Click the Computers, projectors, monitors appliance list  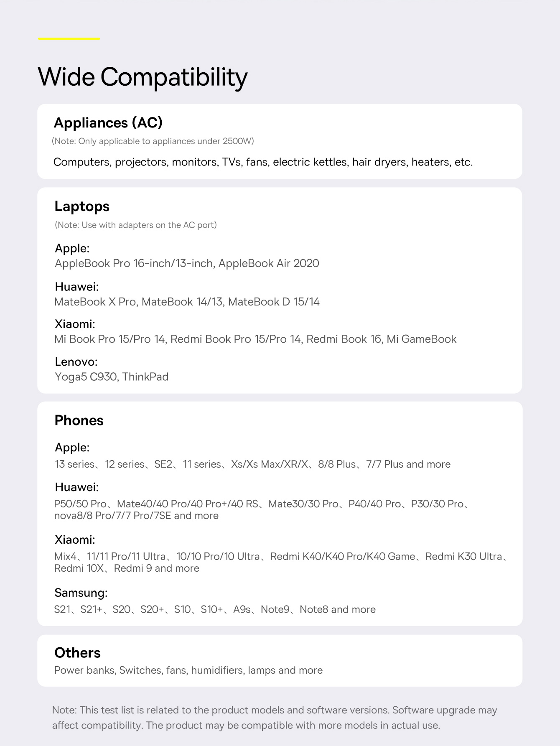(263, 162)
